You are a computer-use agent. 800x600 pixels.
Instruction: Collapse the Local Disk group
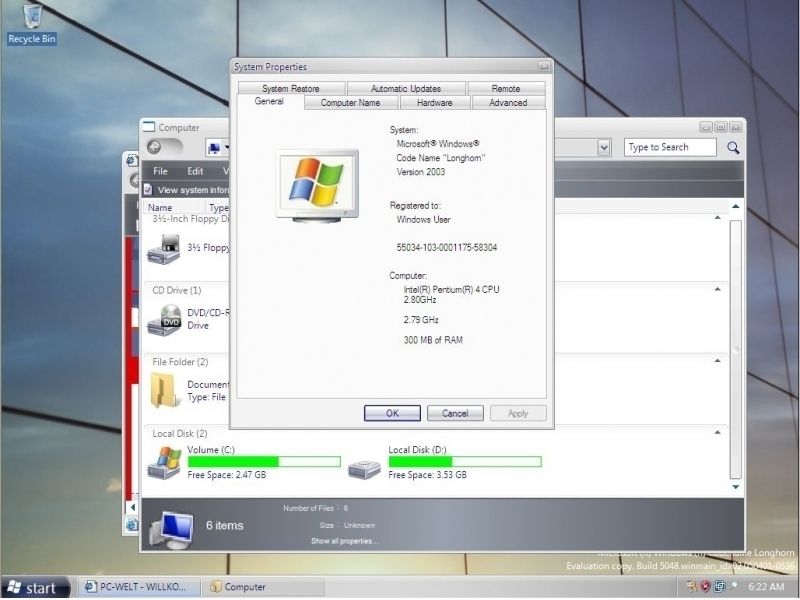pyautogui.click(x=718, y=433)
